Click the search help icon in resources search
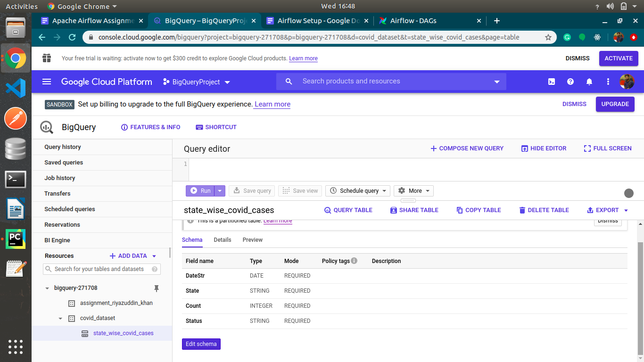Image resolution: width=644 pixels, height=362 pixels. 155,269
